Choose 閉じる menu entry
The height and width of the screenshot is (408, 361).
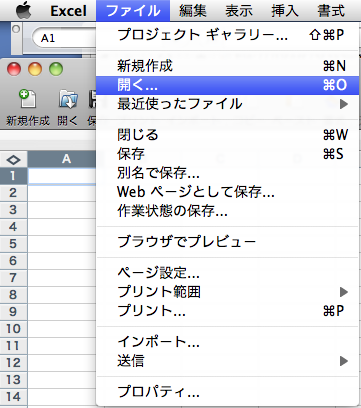[x=228, y=135]
